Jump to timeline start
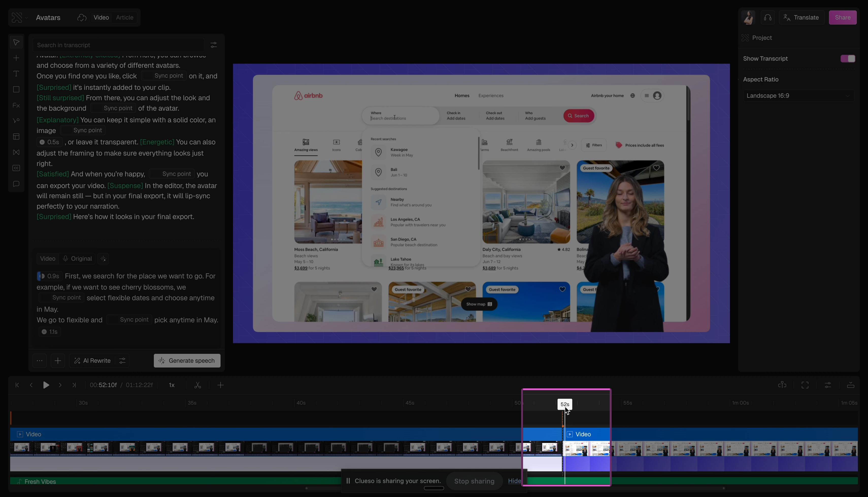The height and width of the screenshot is (497, 868). [x=17, y=385]
